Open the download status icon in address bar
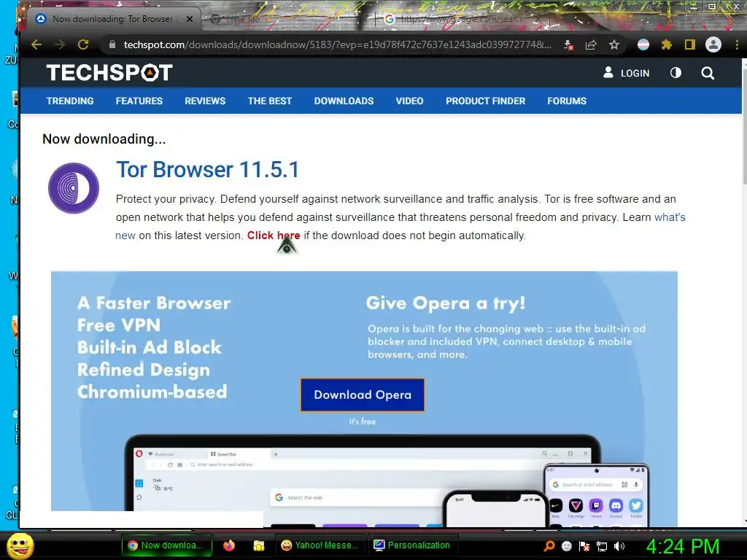The height and width of the screenshot is (560, 747). pos(568,44)
